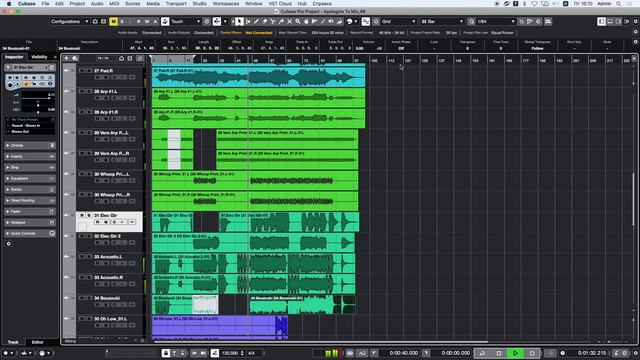Image resolution: width=640 pixels, height=360 pixels.
Task: Open the Touch automation mode dropdown
Action: 185,21
